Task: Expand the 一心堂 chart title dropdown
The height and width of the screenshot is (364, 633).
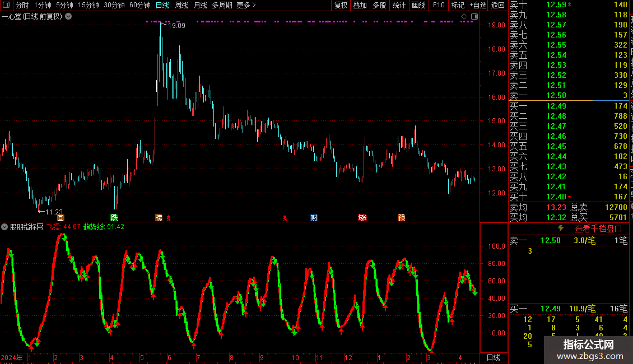Action: coord(69,16)
